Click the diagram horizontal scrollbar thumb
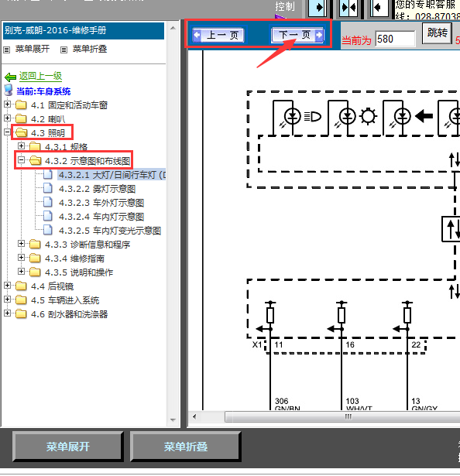 (x=342, y=417)
